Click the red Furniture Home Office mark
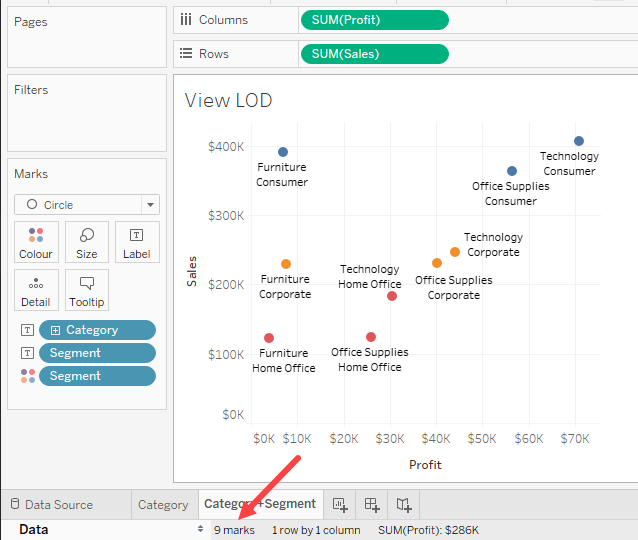This screenshot has width=638, height=540. point(269,338)
